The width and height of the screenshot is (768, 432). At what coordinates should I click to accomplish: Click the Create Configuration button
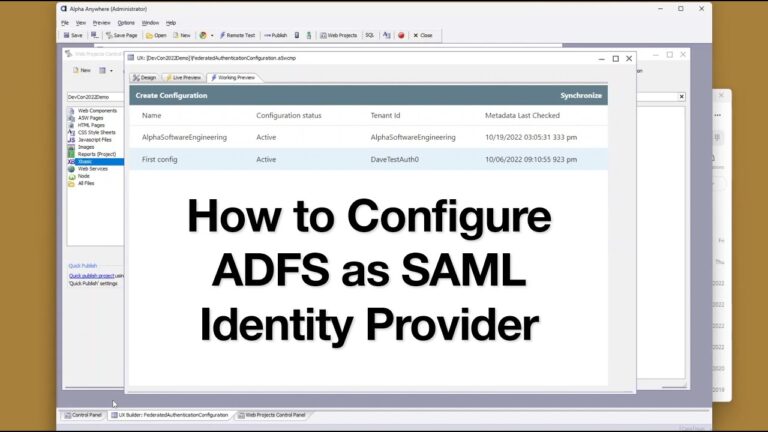(x=171, y=96)
